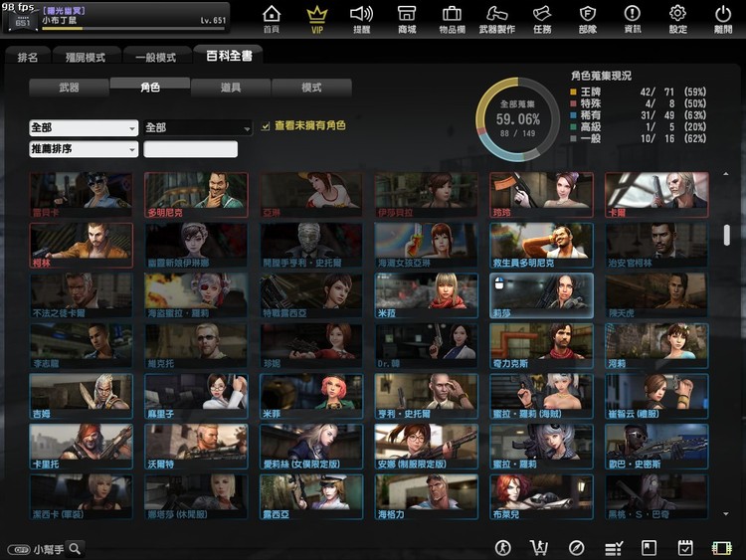The width and height of the screenshot is (746, 560).
Task: Click the bookmark page icon in bottom bar
Action: pyautogui.click(x=649, y=548)
